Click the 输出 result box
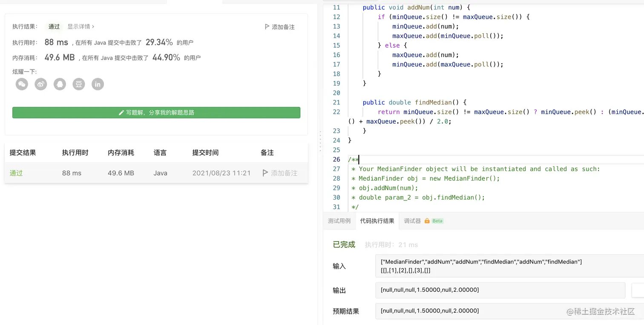 click(x=500, y=290)
